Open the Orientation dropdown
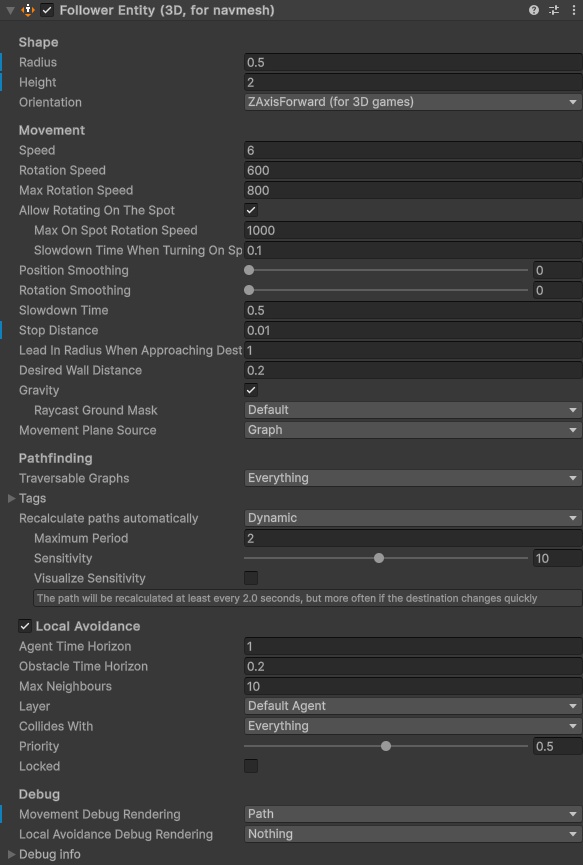The image size is (583, 865). (413, 102)
